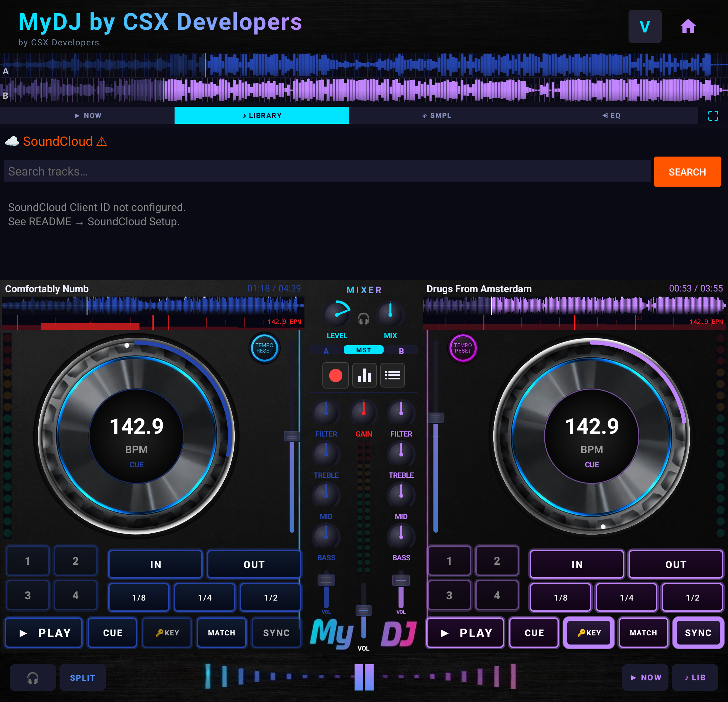728x702 pixels.
Task: Open the playlist list icon in mixer
Action: tap(392, 375)
